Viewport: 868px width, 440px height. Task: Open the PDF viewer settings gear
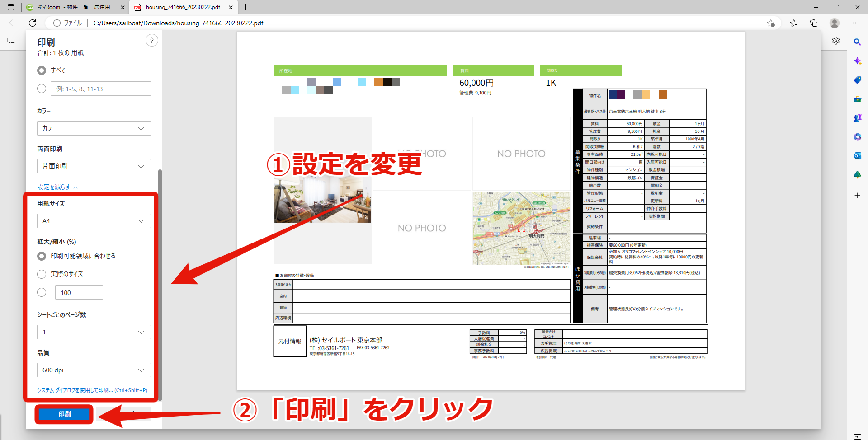836,41
